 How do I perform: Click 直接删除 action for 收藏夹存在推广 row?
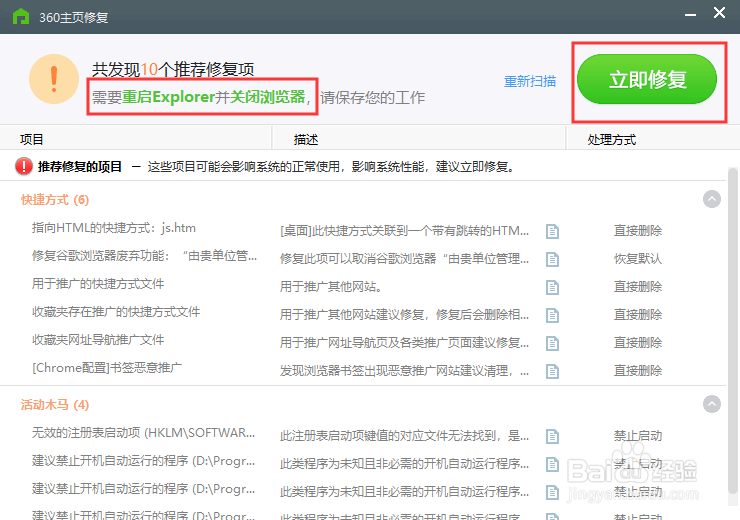click(638, 314)
